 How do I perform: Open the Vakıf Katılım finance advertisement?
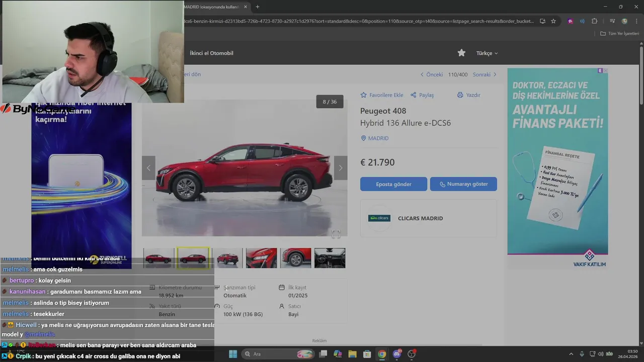tap(557, 168)
